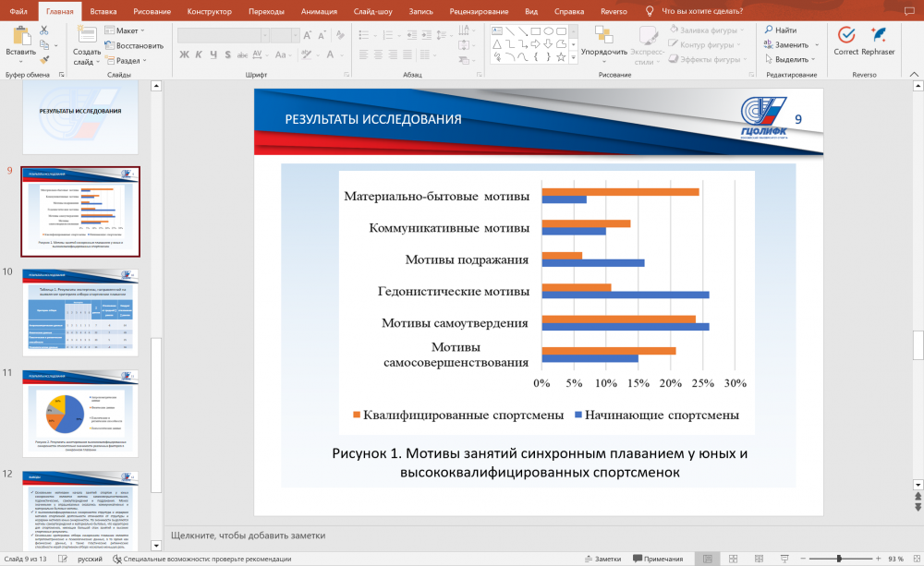
Task: Open the Reverso Rephraser tool
Action: (878, 35)
